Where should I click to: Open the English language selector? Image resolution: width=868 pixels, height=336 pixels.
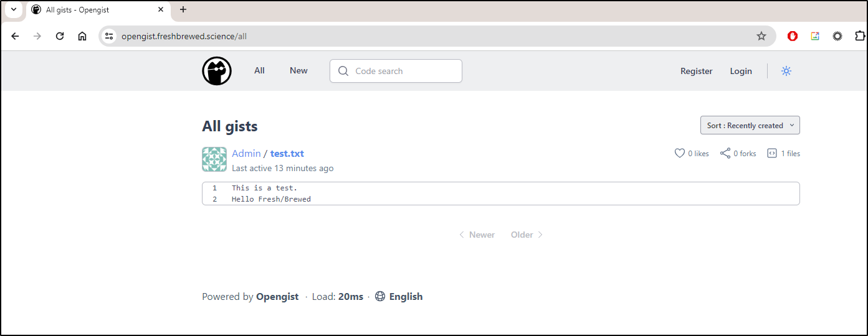399,297
